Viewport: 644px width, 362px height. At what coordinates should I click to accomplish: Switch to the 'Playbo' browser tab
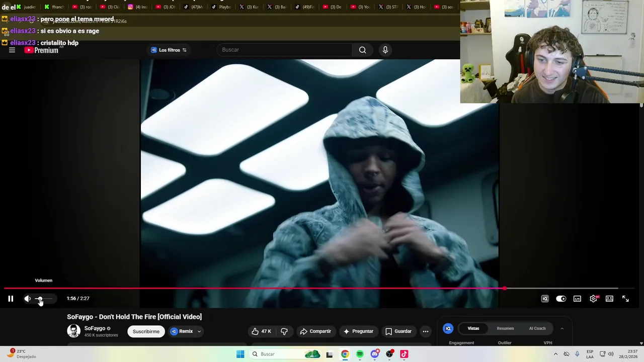pos(221,7)
